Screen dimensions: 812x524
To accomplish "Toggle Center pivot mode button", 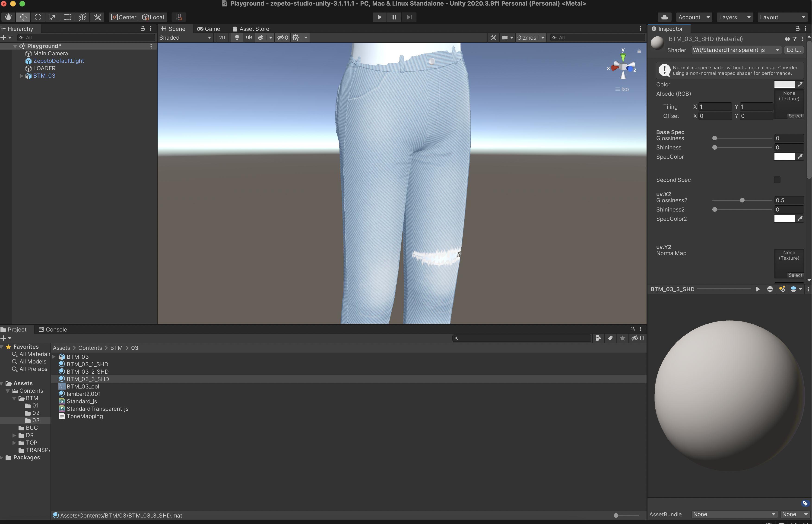I will pyautogui.click(x=124, y=17).
